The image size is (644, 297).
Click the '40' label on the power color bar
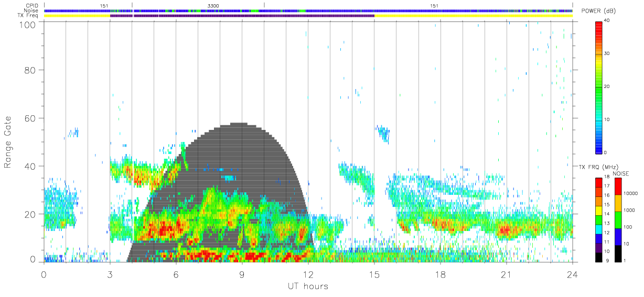607,21
